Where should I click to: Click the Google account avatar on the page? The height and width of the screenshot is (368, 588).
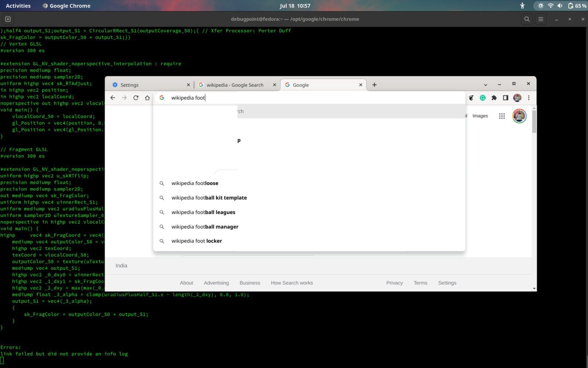519,116
